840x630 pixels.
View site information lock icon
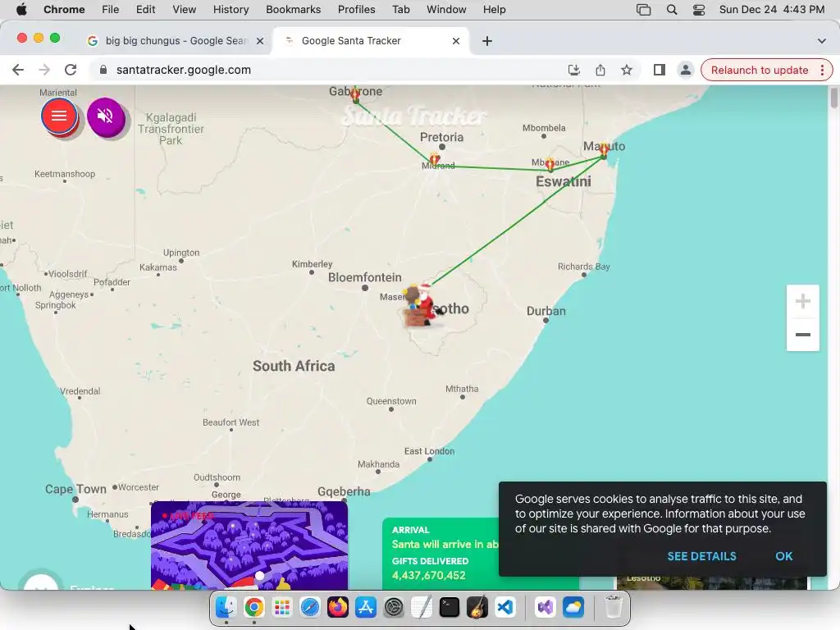click(x=103, y=71)
